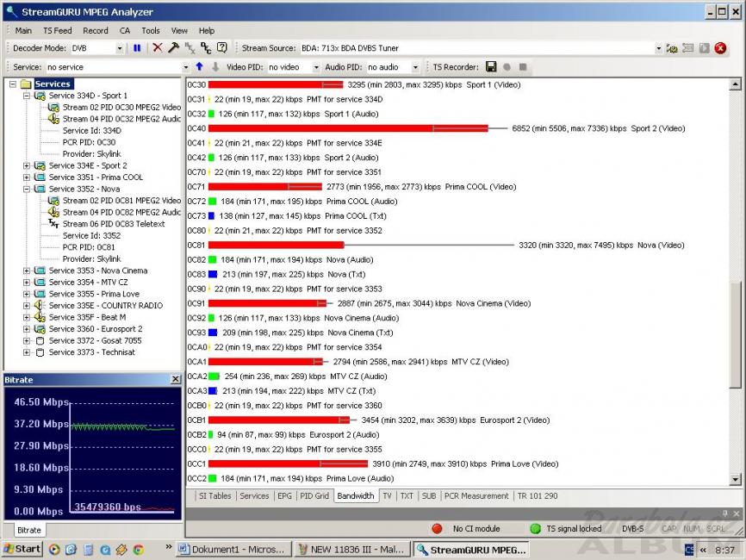Open the Tools menu

pyautogui.click(x=151, y=30)
